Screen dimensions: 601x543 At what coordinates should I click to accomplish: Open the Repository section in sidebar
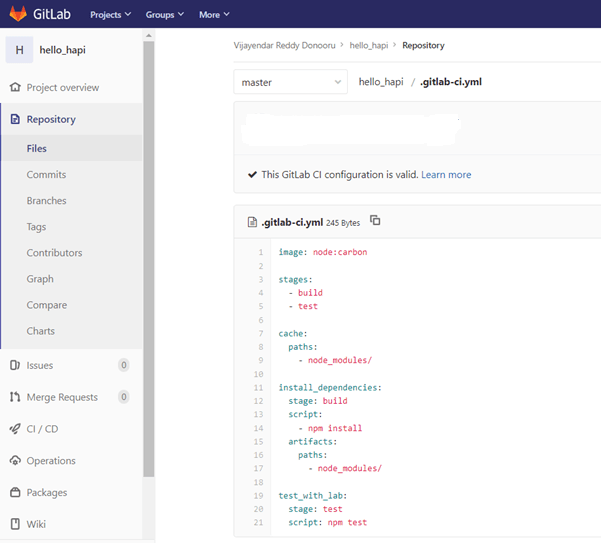(51, 119)
